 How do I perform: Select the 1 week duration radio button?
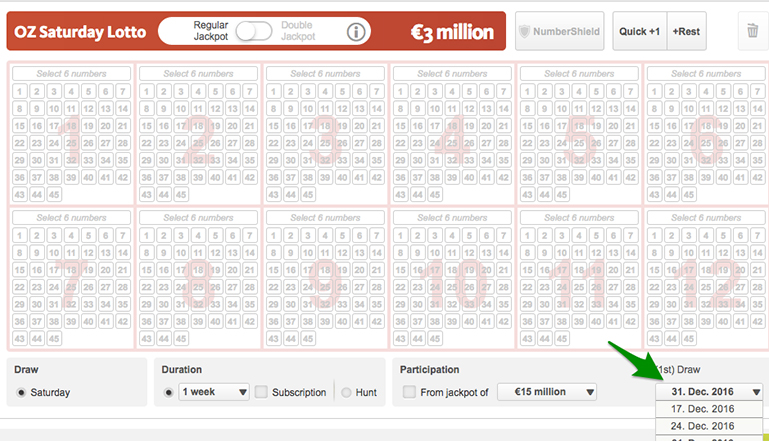[169, 392]
